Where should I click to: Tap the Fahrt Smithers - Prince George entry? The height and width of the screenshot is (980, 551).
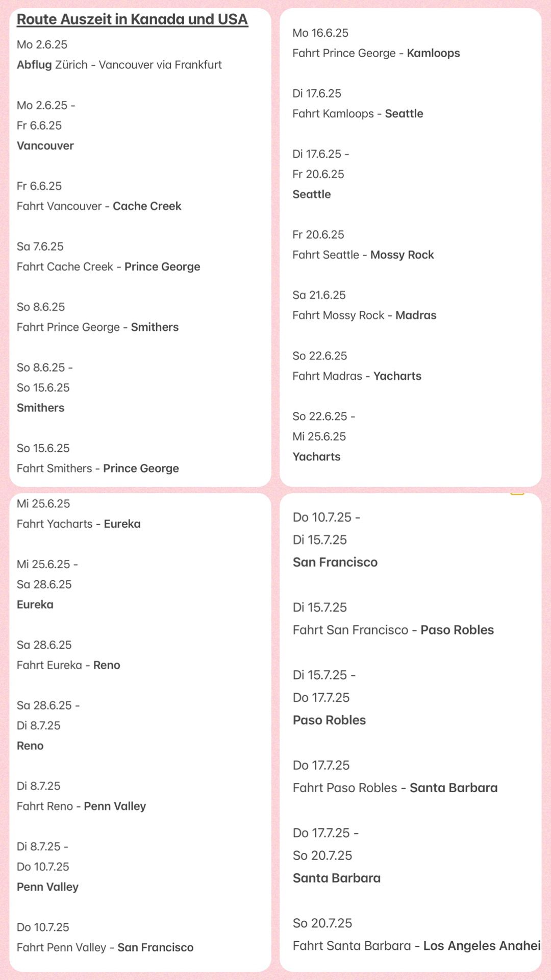(x=98, y=469)
